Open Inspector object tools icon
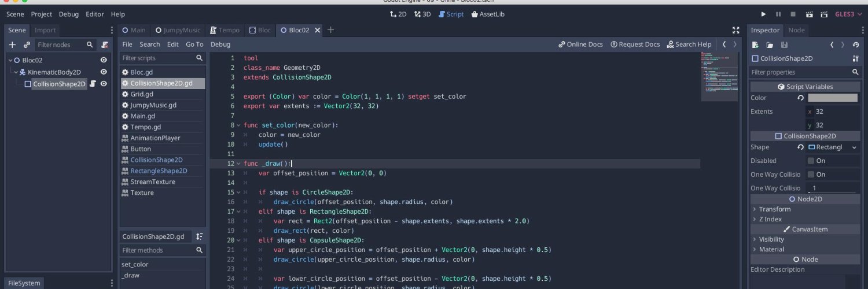 (x=856, y=58)
